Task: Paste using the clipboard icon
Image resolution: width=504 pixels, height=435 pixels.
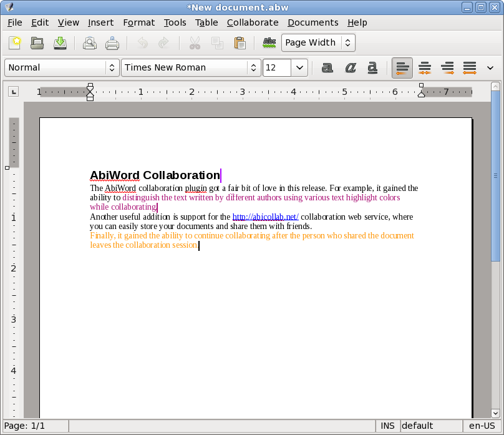Action: (240, 43)
